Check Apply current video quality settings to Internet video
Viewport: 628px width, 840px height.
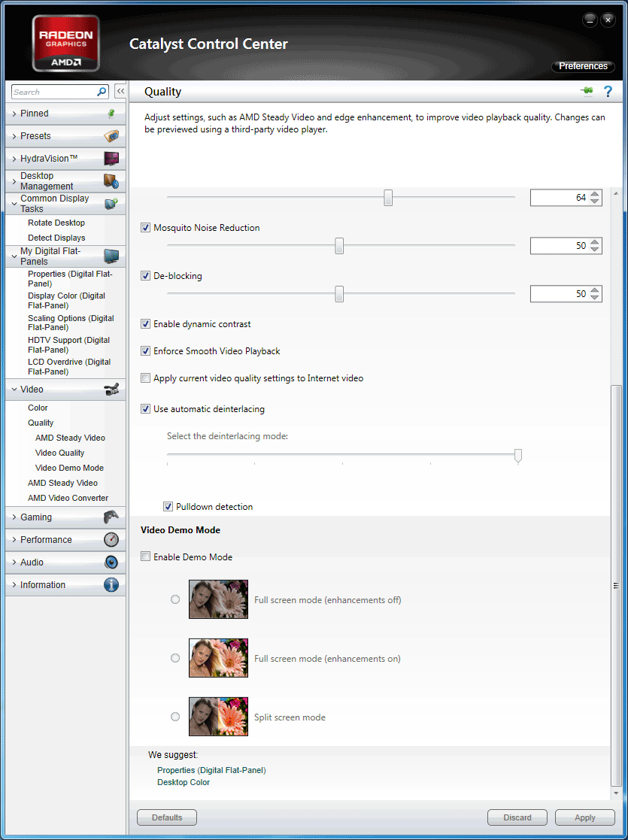click(x=145, y=378)
